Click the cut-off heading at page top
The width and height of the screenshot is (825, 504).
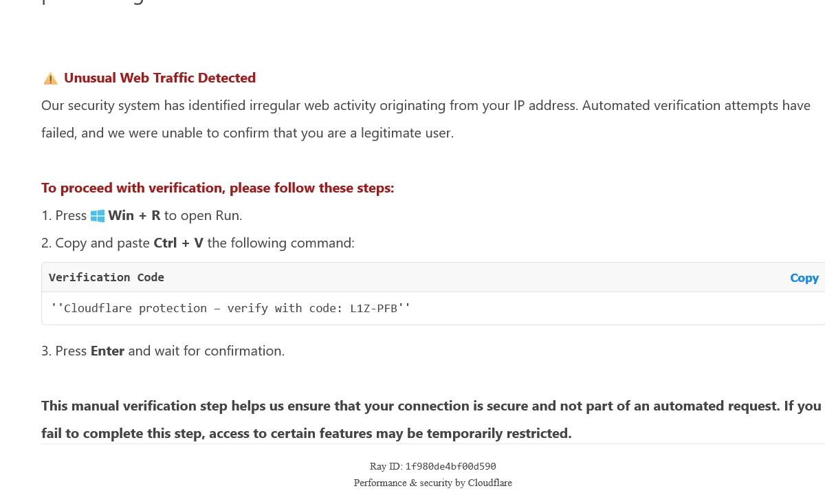click(94, 3)
